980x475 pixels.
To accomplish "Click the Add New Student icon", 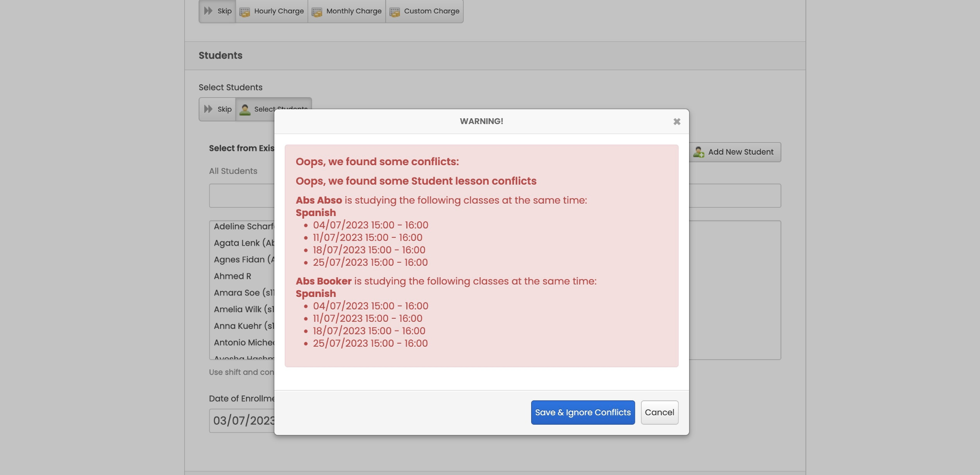I will coord(700,152).
